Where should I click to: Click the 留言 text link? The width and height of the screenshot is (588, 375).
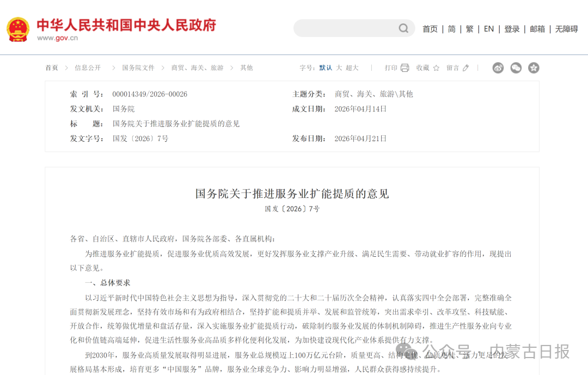pyautogui.click(x=452, y=68)
